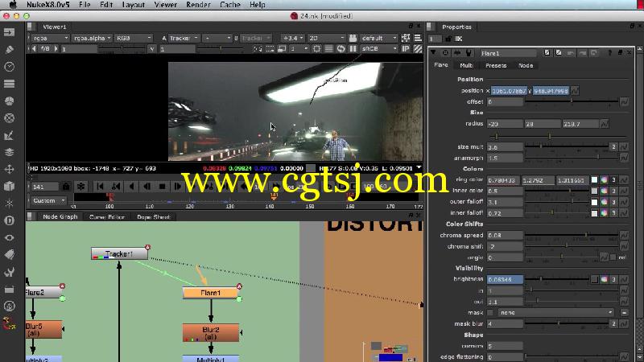644x362 pixels.
Task: Open the Cache menu
Action: coord(230,5)
